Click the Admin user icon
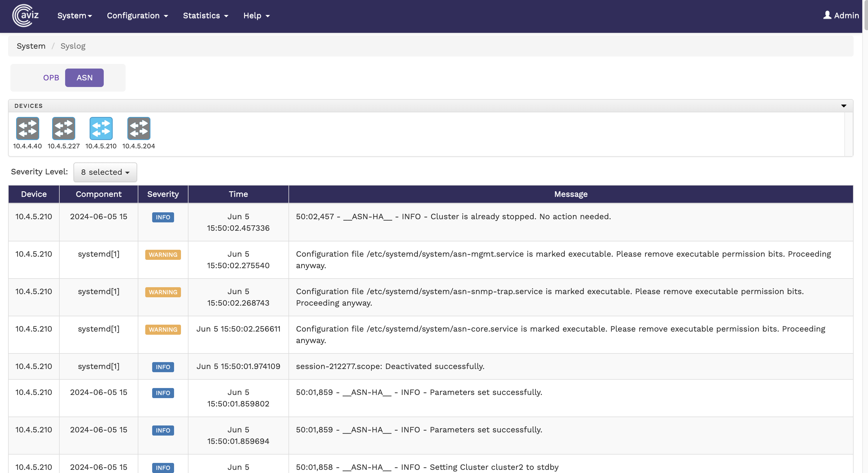The image size is (868, 473). tap(827, 15)
